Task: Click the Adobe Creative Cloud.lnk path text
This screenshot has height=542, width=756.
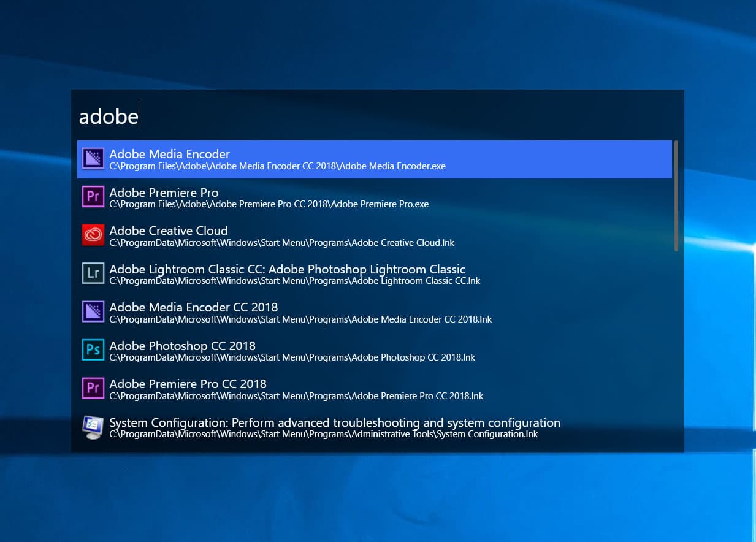Action: (281, 243)
